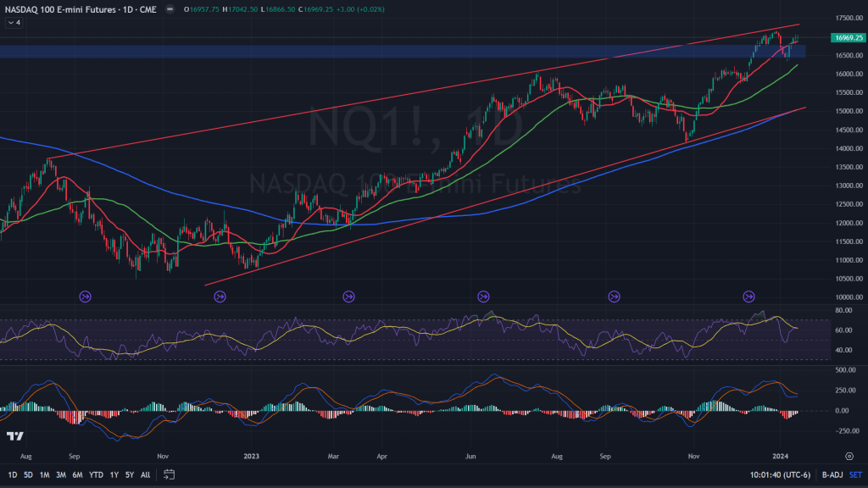The image size is (868, 488).
Task: Open the Go to date calendar icon
Action: pyautogui.click(x=169, y=474)
